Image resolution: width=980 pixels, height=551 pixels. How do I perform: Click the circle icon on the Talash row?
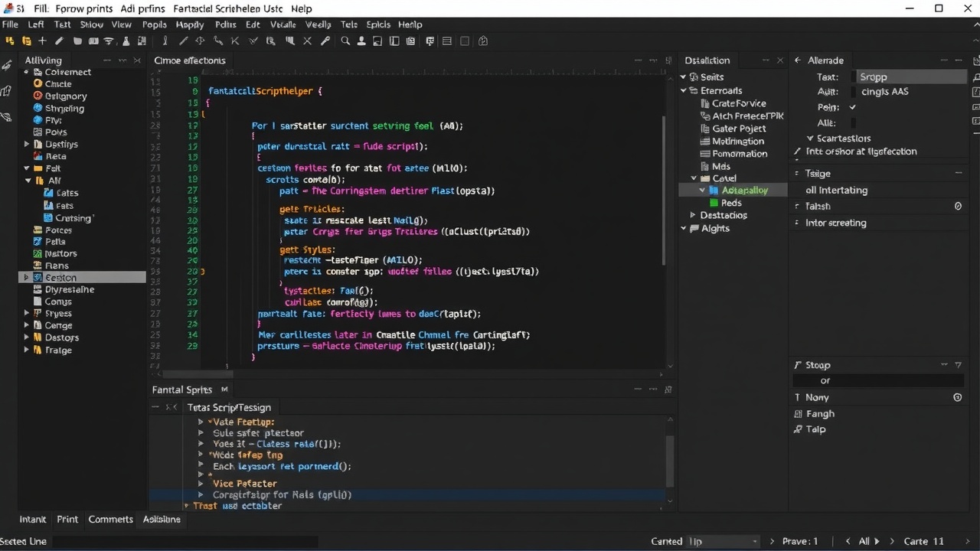pyautogui.click(x=958, y=207)
